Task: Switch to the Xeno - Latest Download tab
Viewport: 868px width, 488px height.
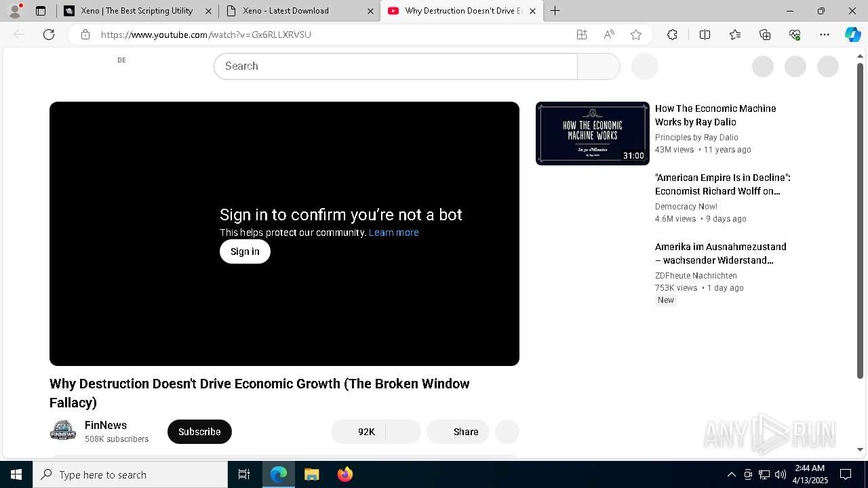Action: point(298,11)
